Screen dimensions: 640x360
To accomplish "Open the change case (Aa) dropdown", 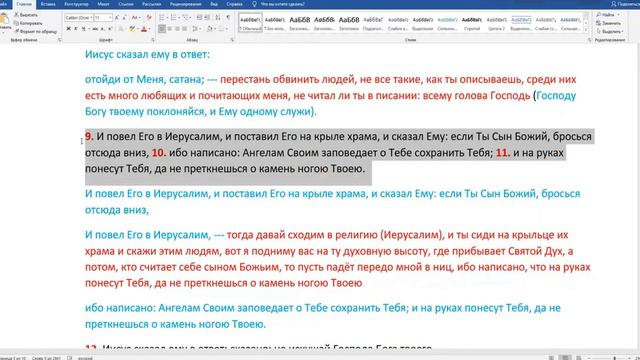I will [136, 18].
